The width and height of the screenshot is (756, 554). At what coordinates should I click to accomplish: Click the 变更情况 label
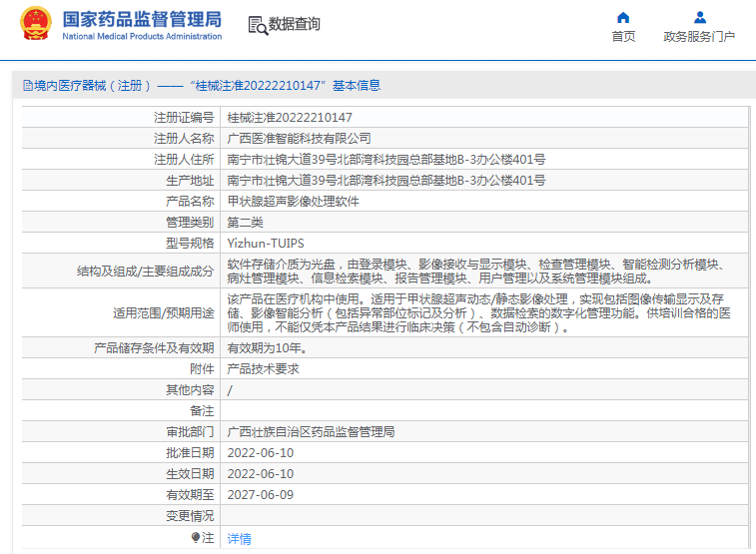190,516
